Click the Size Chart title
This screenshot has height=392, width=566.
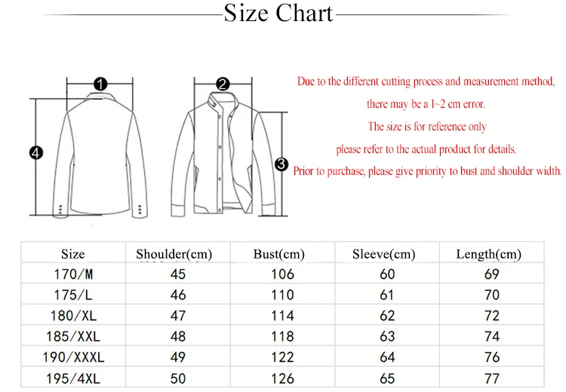pyautogui.click(x=278, y=14)
